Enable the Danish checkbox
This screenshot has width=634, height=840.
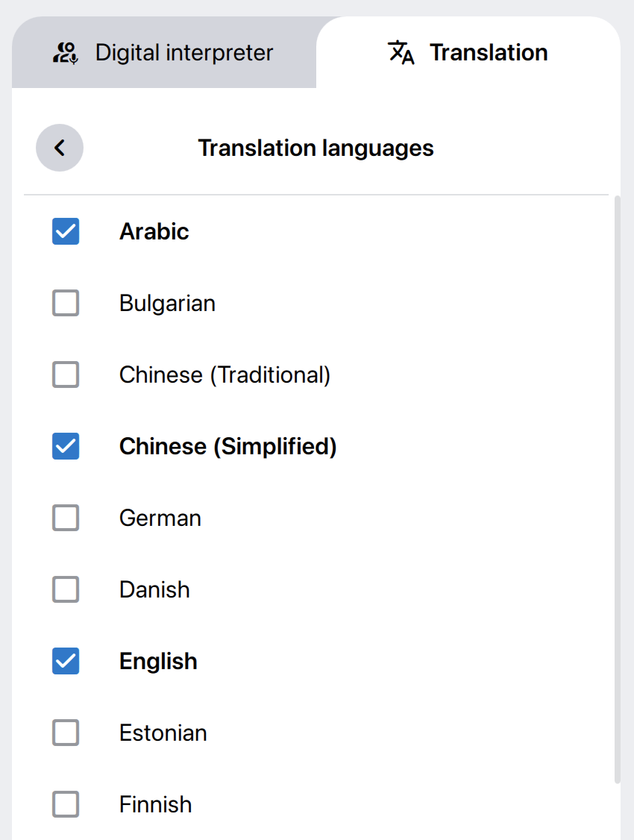coord(66,589)
